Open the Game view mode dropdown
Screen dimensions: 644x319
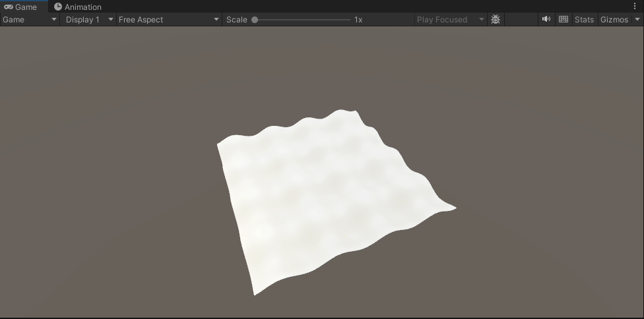click(x=30, y=19)
